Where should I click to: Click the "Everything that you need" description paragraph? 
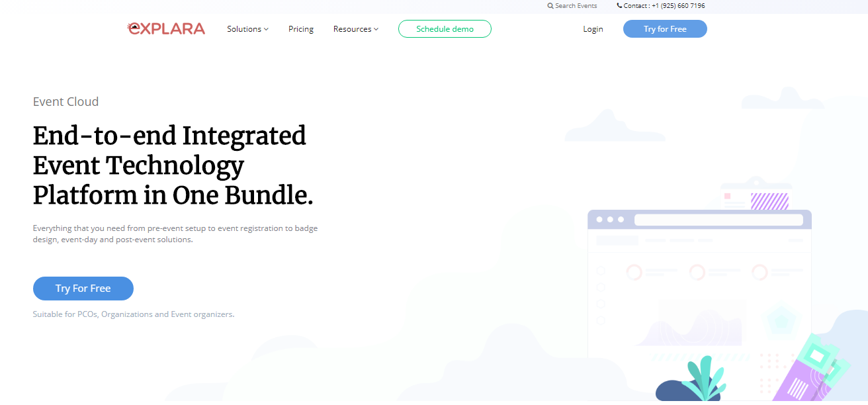[x=175, y=234]
